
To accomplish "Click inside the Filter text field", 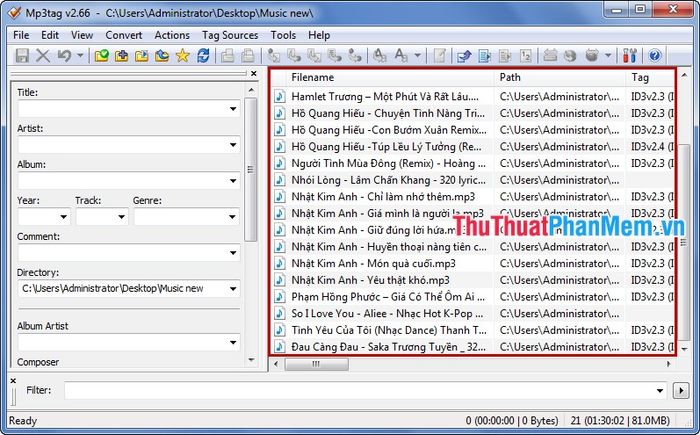I will [x=365, y=391].
